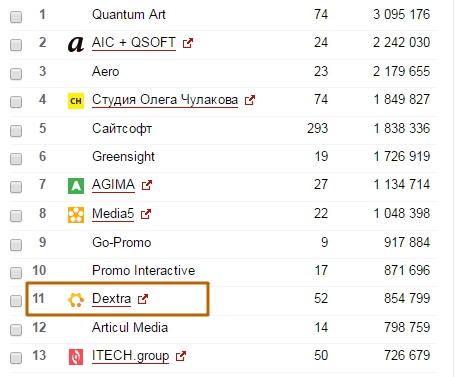Select the checkbox for Dextra row
The height and width of the screenshot is (377, 455).
[x=16, y=301]
